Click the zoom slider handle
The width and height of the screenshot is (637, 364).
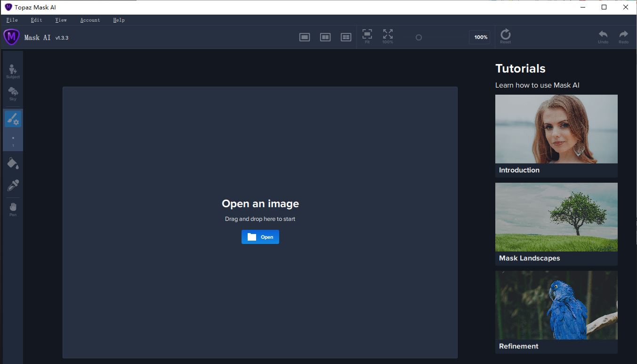(x=419, y=38)
